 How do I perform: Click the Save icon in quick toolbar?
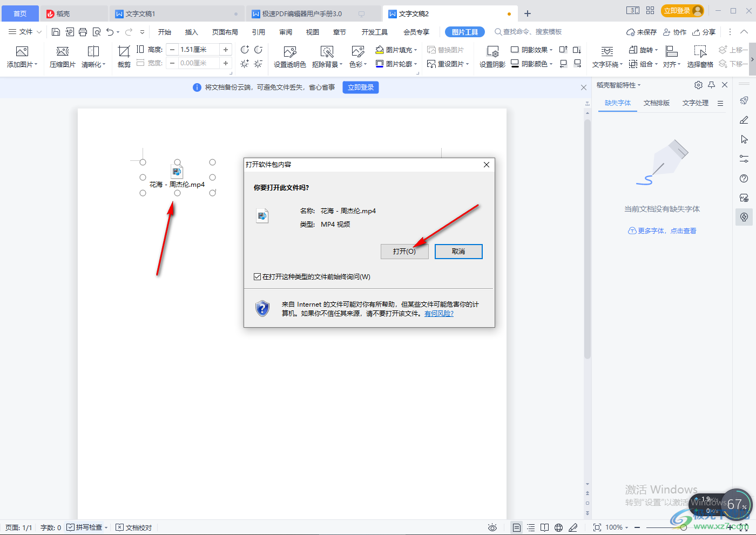[56, 32]
